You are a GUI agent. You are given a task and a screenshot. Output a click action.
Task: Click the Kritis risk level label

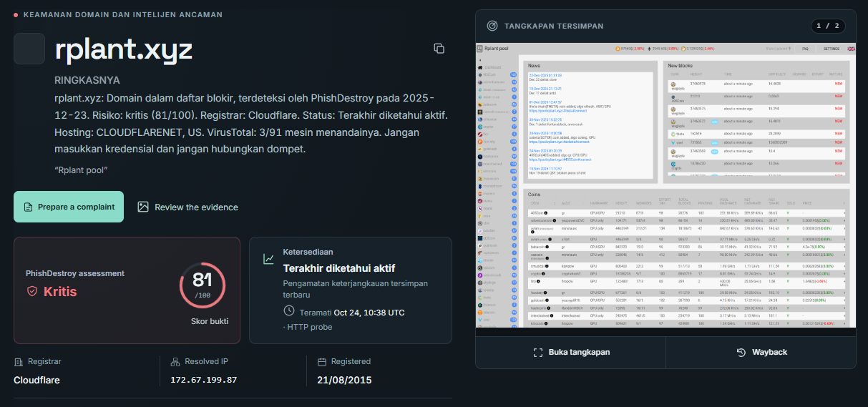point(60,291)
